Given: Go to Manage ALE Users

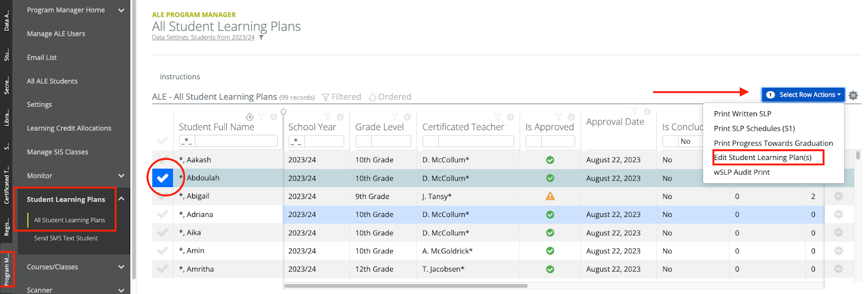Looking at the screenshot, I should 56,34.
